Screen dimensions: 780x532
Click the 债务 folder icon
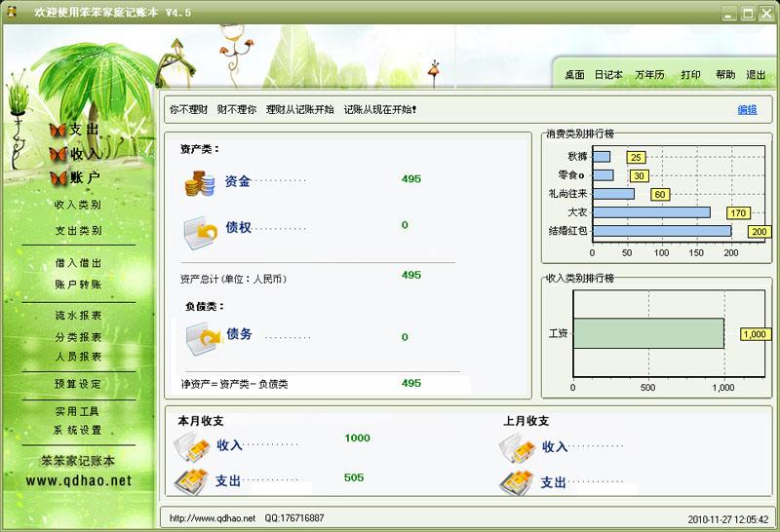point(202,337)
